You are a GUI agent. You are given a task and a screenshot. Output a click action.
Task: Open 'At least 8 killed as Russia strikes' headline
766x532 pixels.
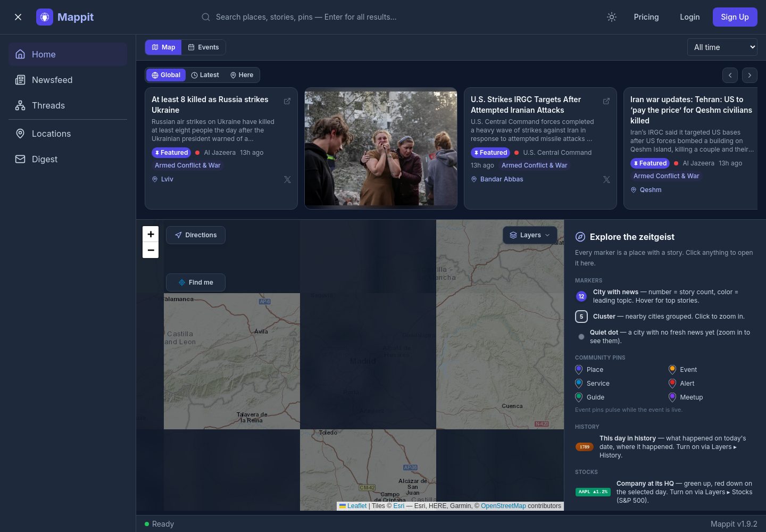point(210,105)
